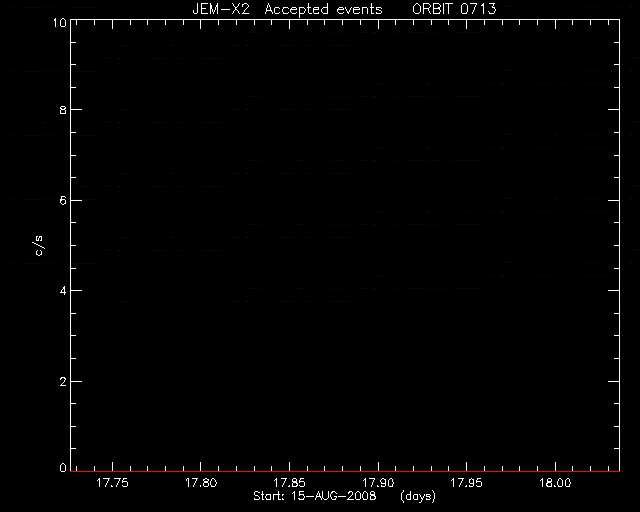Image resolution: width=640 pixels, height=512 pixels.
Task: Click the x-axis label 17.85
Action: pyautogui.click(x=289, y=483)
